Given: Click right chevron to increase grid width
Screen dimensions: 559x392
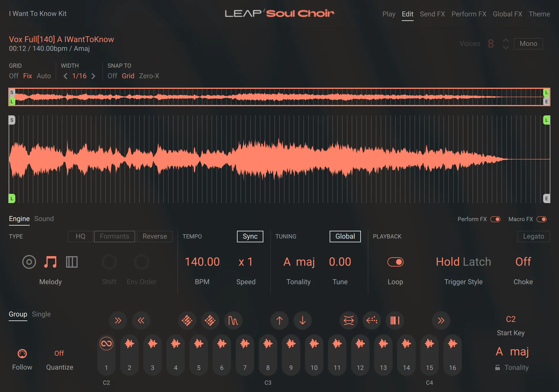Looking at the screenshot, I should click(x=93, y=76).
